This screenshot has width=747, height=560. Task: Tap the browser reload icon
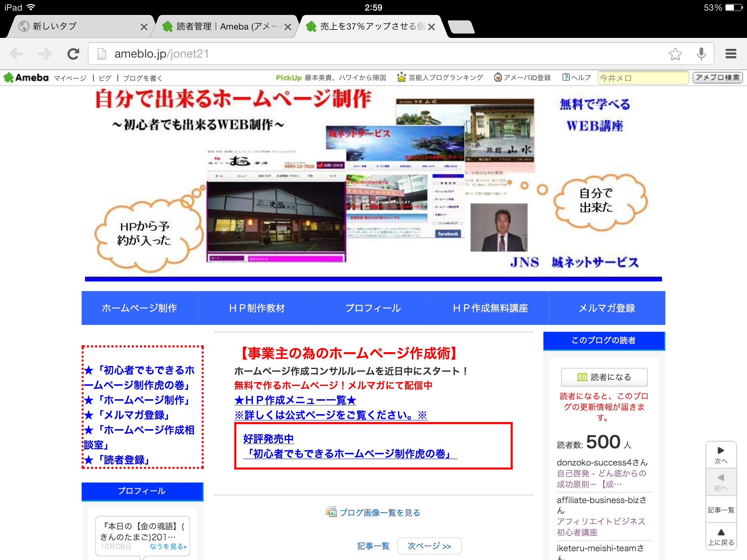73,54
